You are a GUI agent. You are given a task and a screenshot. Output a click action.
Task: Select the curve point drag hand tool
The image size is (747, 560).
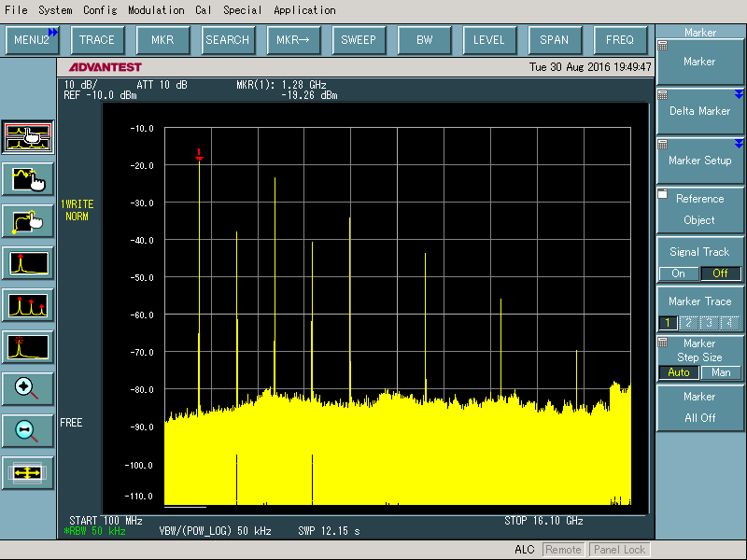pos(28,221)
